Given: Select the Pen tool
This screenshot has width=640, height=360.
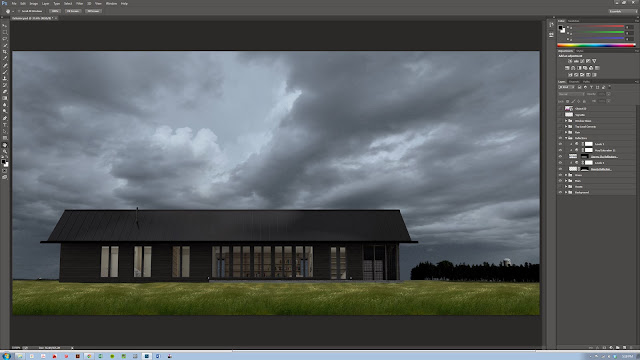Looking at the screenshot, I should click(5, 118).
